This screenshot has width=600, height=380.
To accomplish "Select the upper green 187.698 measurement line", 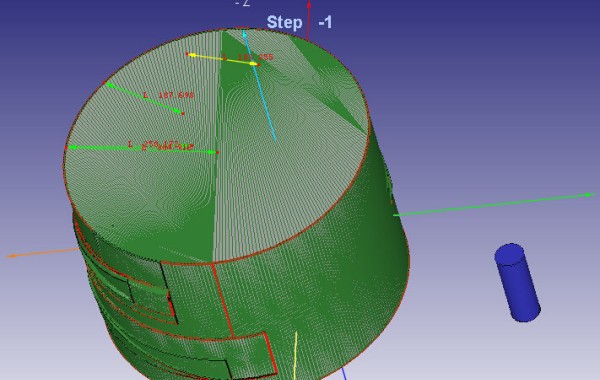I will (x=144, y=98).
